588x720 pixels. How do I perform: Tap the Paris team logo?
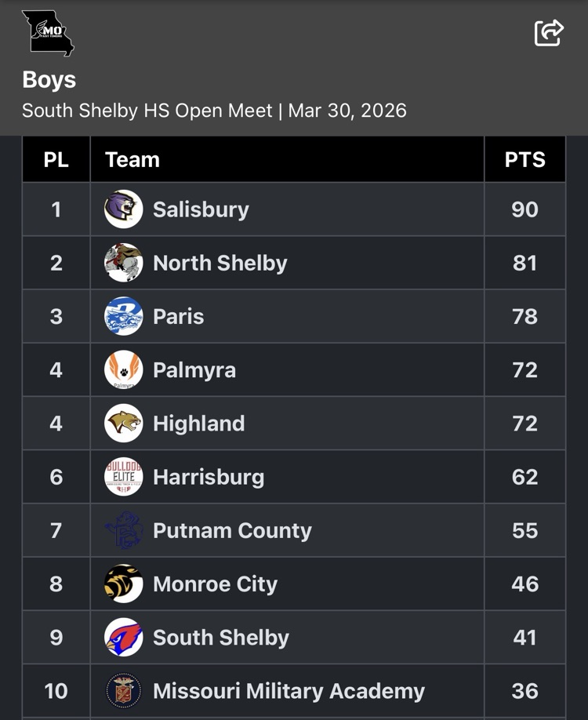[x=124, y=316]
